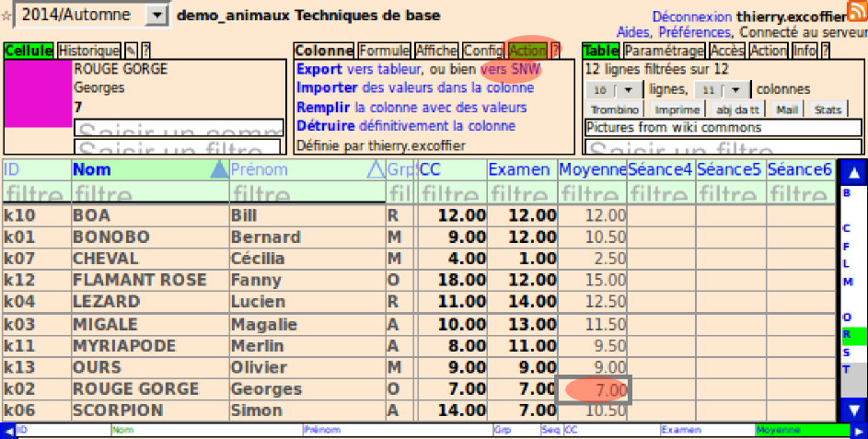Click the magenta color block in Cellule panel

coord(38,94)
